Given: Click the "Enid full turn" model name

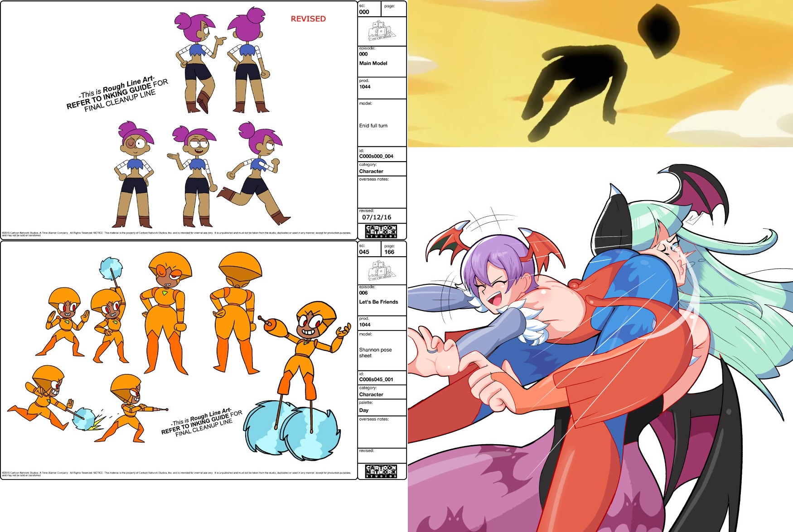Looking at the screenshot, I should tap(373, 126).
